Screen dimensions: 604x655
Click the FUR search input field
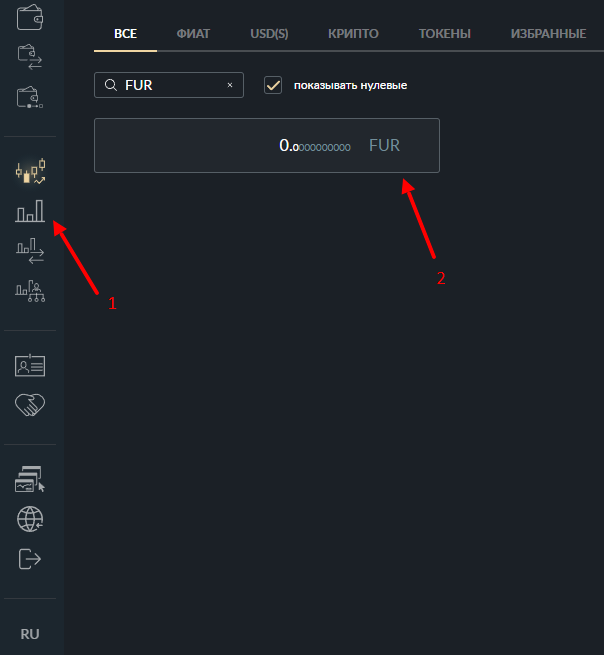169,85
